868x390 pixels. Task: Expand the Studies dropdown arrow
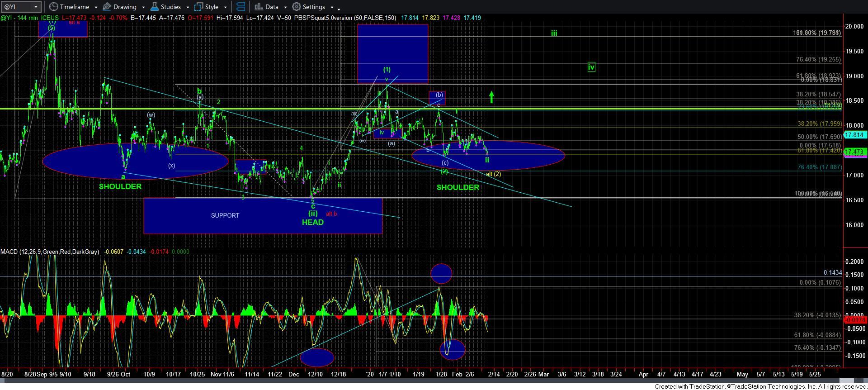(188, 7)
